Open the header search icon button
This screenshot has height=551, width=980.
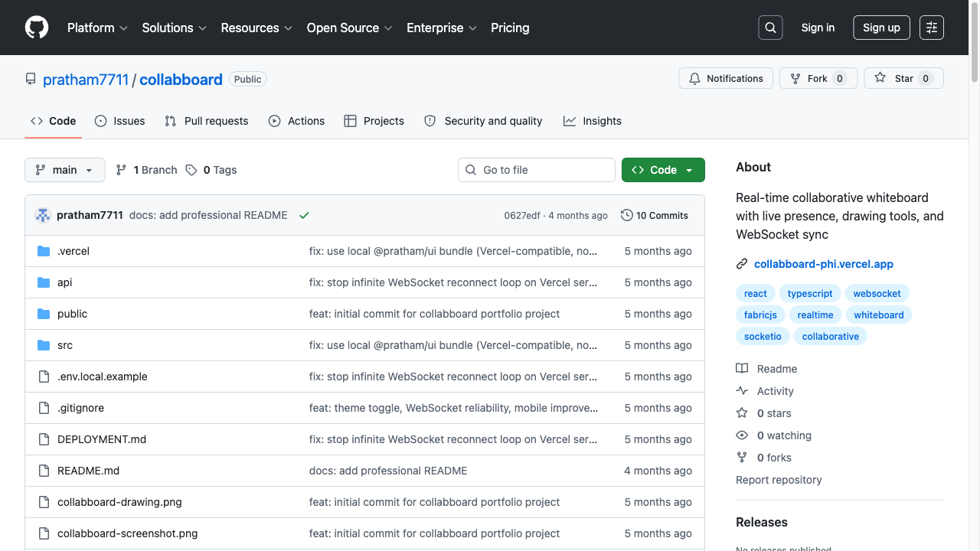click(x=770, y=28)
